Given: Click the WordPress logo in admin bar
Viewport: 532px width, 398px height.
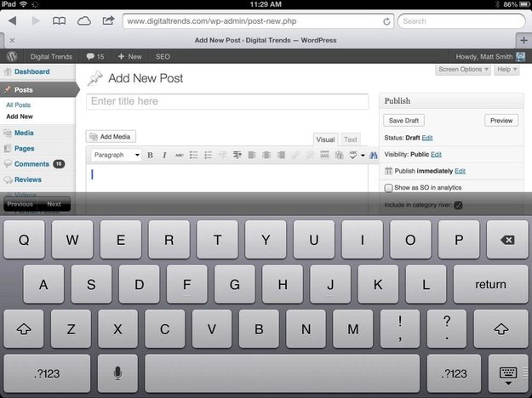Looking at the screenshot, I should pos(12,56).
